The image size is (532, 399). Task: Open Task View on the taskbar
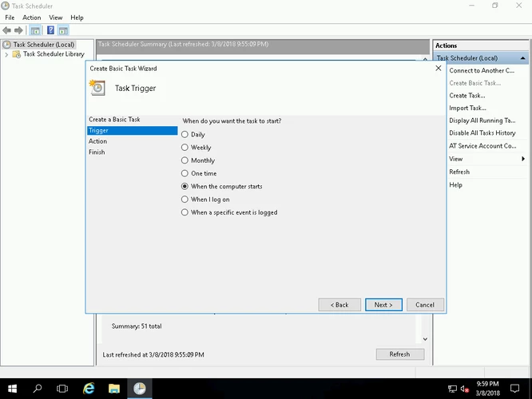[x=62, y=389]
